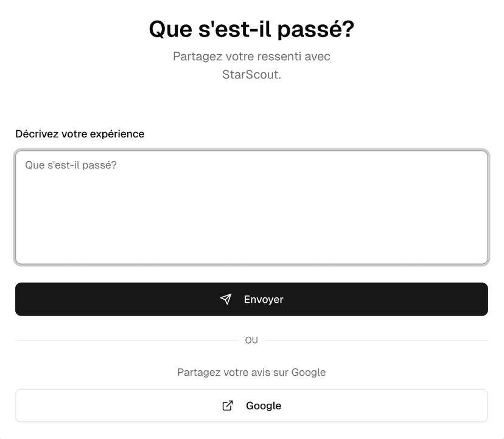Screen dimensions: 504x439
Task: Click the 'Google' button label
Action: click(x=263, y=405)
